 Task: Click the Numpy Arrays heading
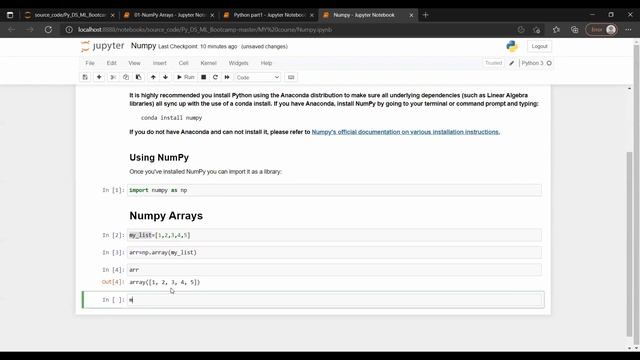[x=166, y=216]
